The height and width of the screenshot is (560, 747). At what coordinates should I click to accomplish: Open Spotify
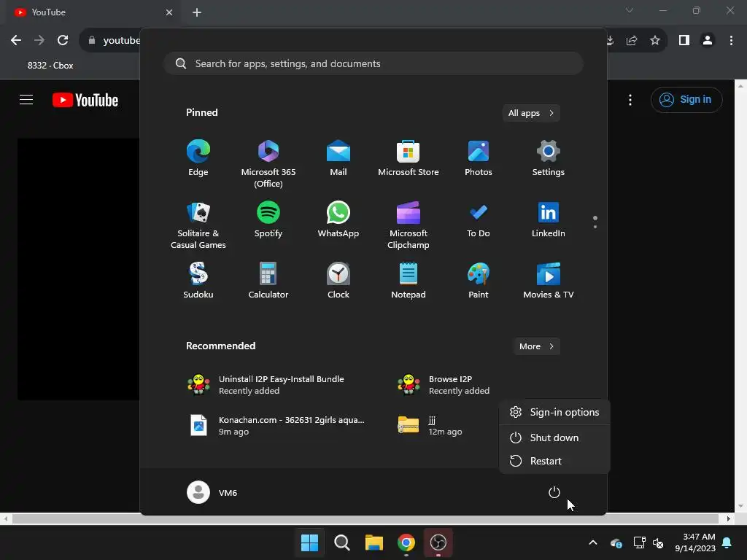268,219
